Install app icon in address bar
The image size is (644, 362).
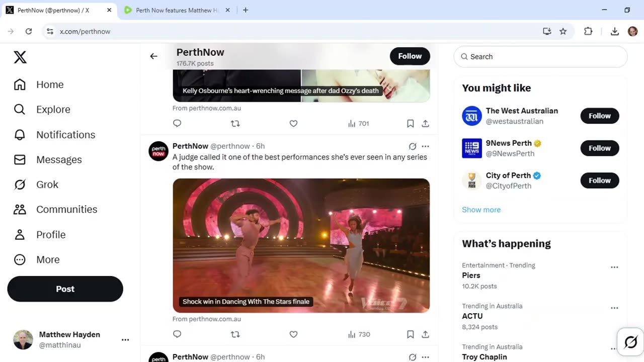pyautogui.click(x=547, y=31)
